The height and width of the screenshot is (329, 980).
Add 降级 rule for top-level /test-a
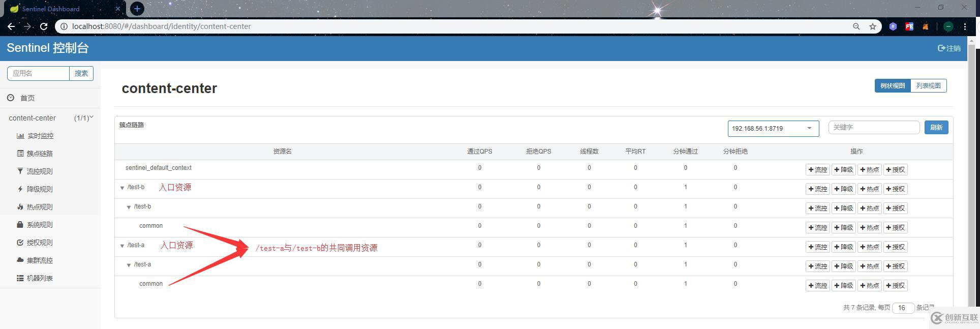click(844, 247)
